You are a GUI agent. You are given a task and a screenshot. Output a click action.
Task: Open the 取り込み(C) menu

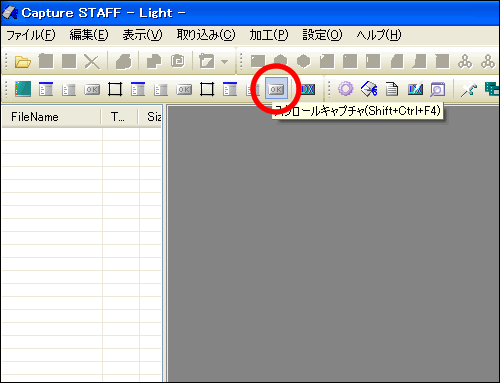point(206,35)
